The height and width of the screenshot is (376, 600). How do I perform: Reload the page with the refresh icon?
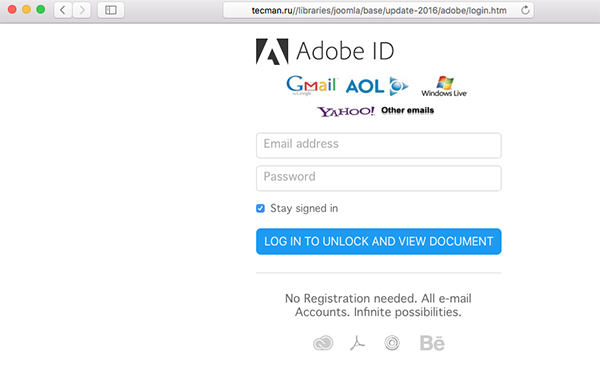(x=525, y=10)
